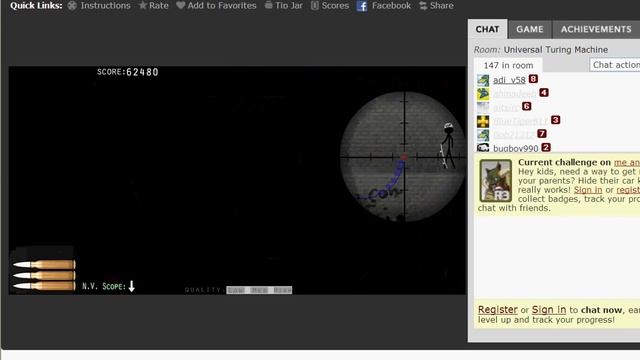Click the Register link above chat box
640x360 pixels.
(x=498, y=310)
